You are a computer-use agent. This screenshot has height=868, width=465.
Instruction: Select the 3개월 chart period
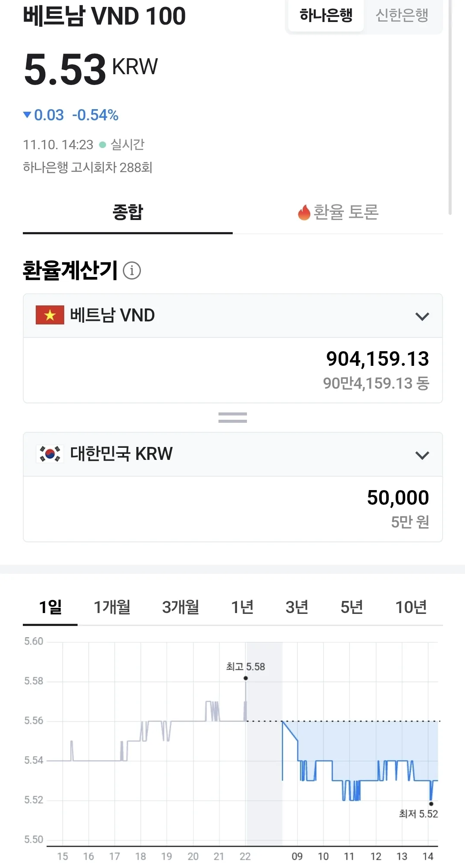181,607
